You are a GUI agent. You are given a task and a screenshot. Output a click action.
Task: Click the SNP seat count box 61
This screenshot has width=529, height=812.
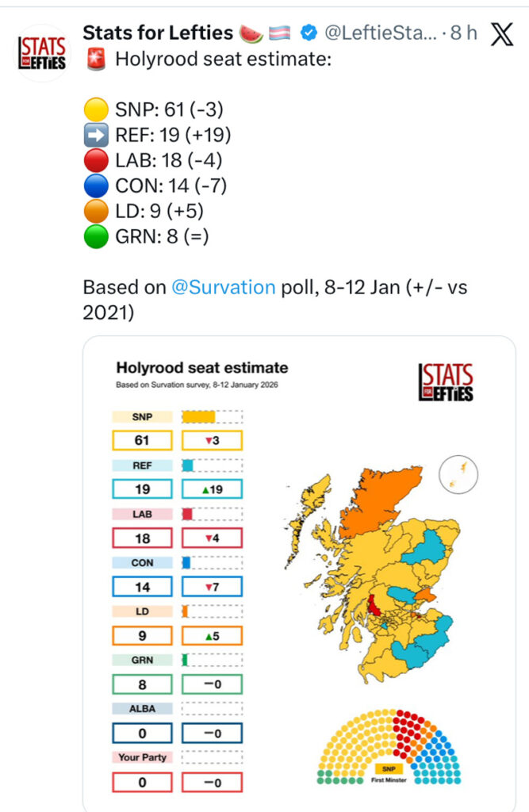coord(142,440)
